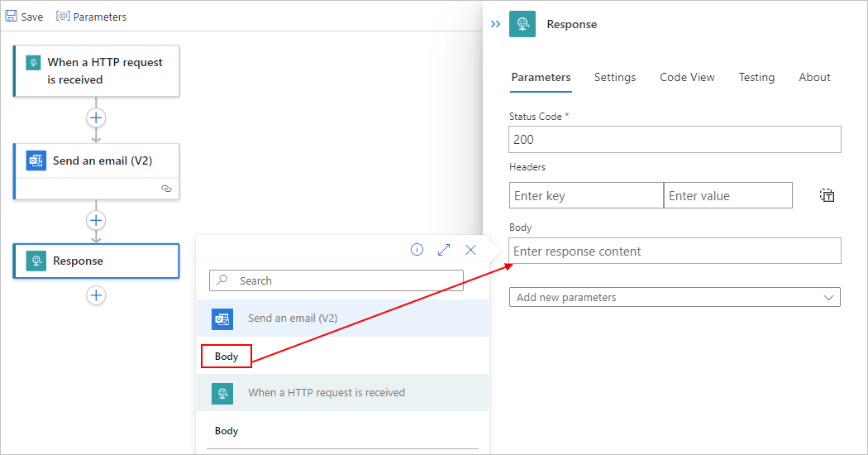Click the Headers 'Enter key' field
Viewport: 868px width, 455px height.
click(x=586, y=195)
